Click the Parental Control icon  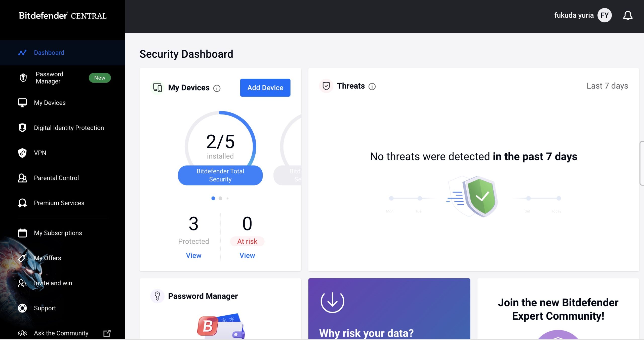[x=22, y=178]
